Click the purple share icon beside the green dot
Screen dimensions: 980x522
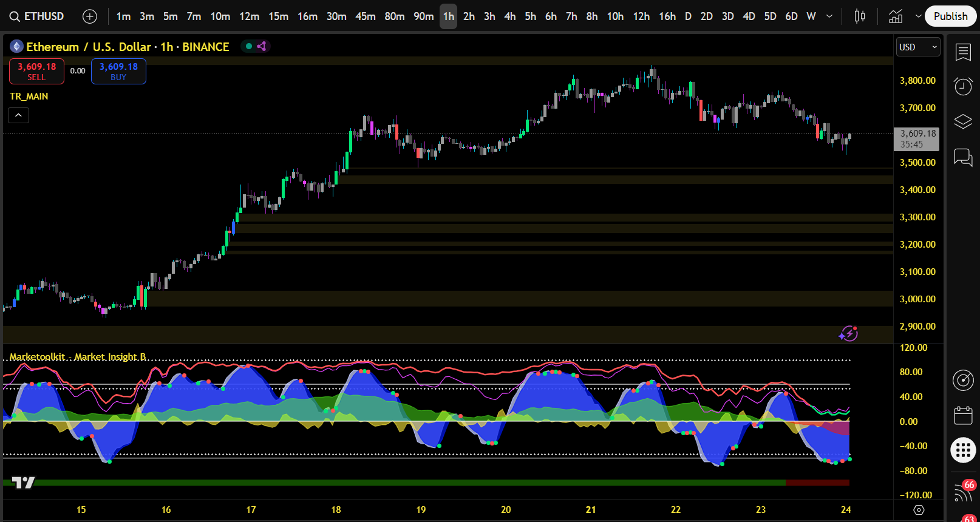tap(262, 46)
